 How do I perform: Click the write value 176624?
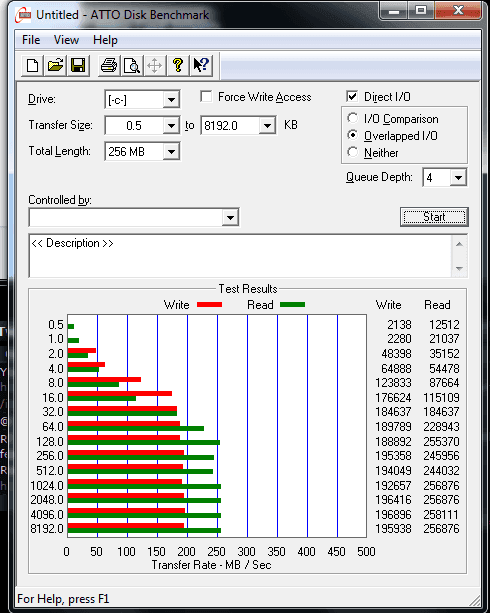[x=393, y=398]
